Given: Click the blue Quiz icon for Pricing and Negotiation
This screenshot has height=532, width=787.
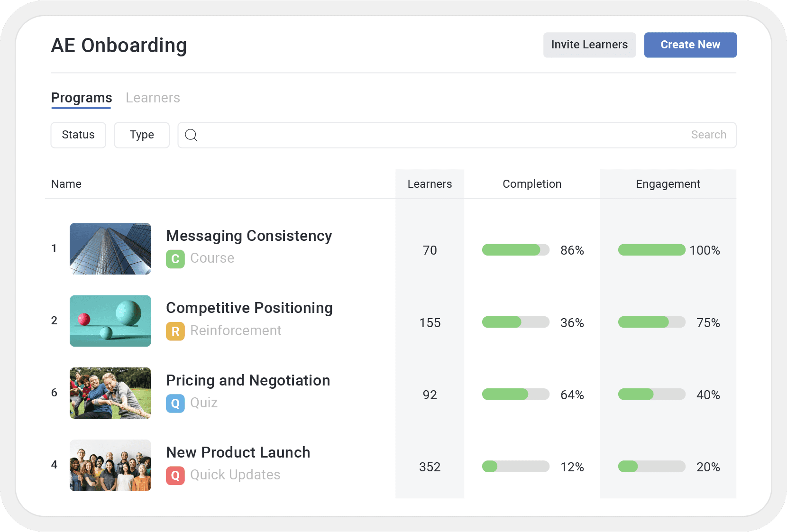Looking at the screenshot, I should point(175,403).
